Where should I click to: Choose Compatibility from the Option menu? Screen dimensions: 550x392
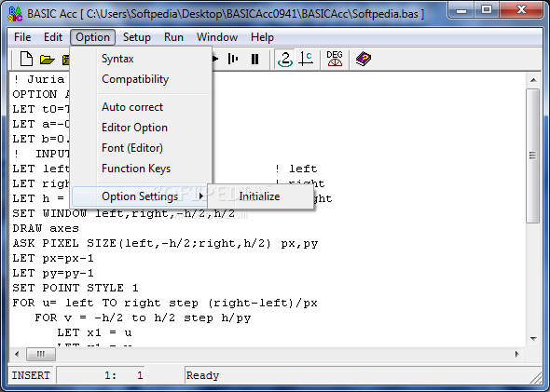141,79
